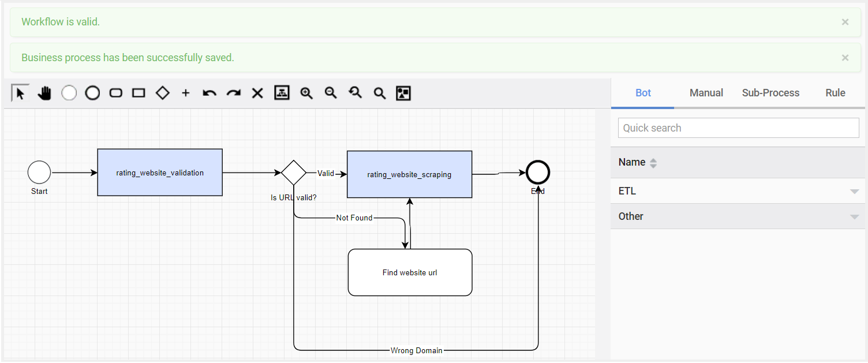Click the 'Wrong Domain' connector label
Viewport: 868px width, 363px height.
[417, 350]
